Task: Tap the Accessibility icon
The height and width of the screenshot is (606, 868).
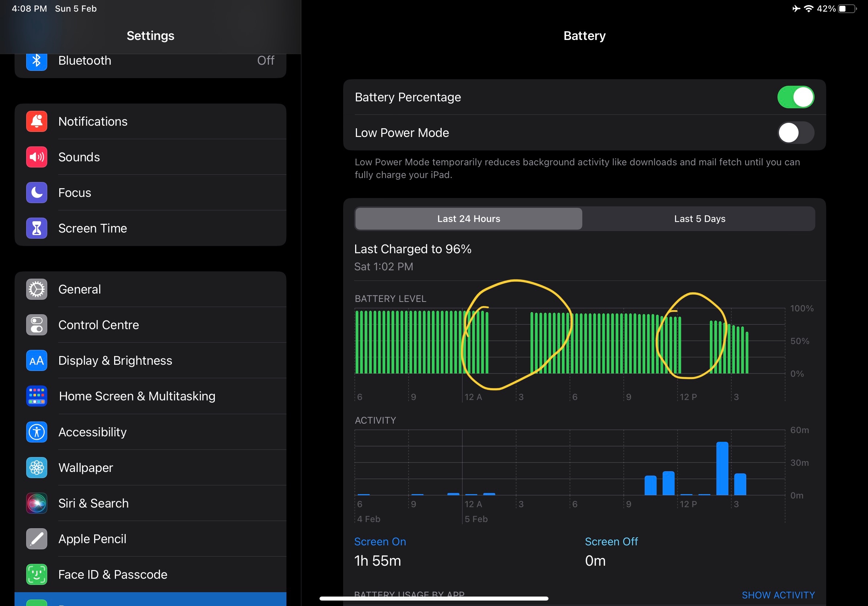Action: [37, 432]
